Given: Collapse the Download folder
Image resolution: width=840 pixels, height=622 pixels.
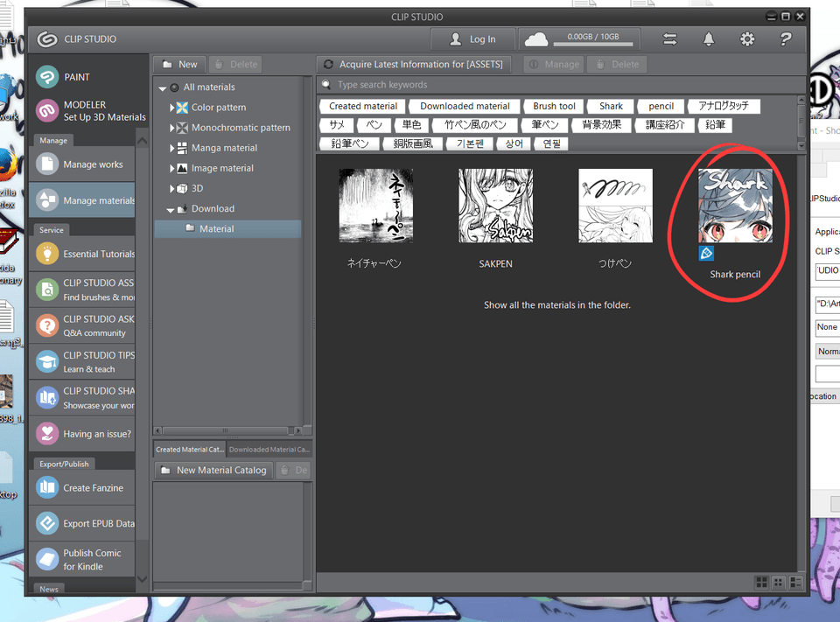Looking at the screenshot, I should 171,209.
